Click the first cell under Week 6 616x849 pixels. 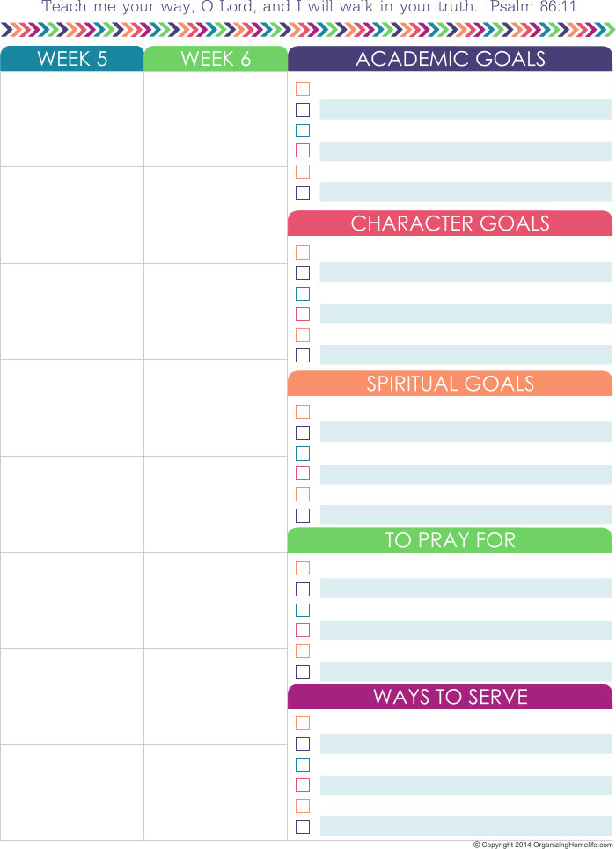pyautogui.click(x=216, y=119)
